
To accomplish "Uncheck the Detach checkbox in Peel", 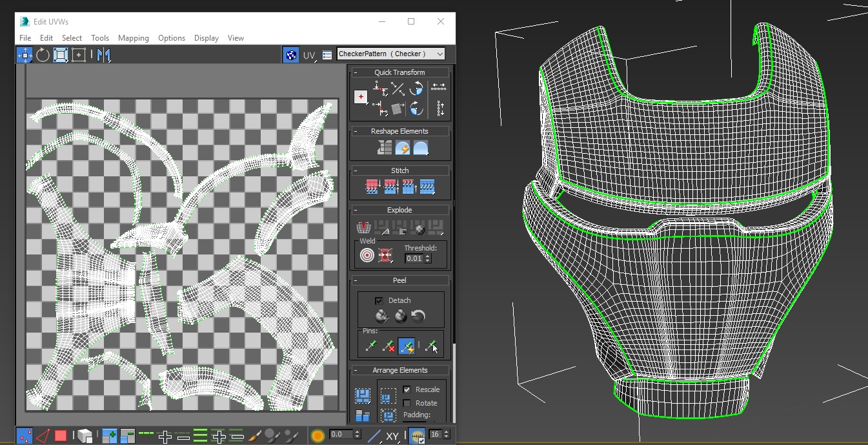I will click(x=379, y=300).
